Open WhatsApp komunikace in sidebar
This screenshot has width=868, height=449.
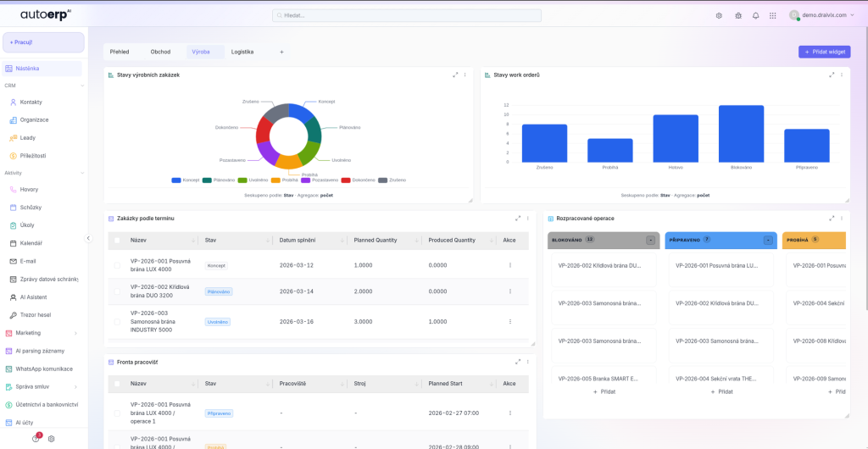point(43,369)
